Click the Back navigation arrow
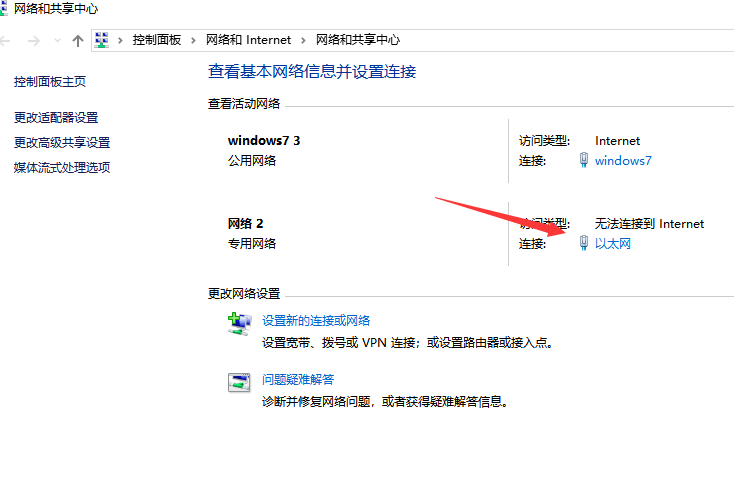This screenshot has width=734, height=498. pos(6,40)
